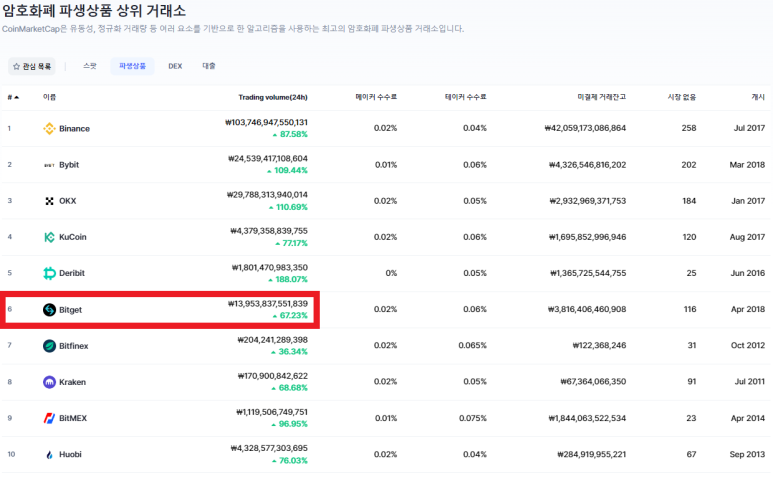This screenshot has height=479, width=773.
Task: Open the 대출 tab
Action: [209, 66]
